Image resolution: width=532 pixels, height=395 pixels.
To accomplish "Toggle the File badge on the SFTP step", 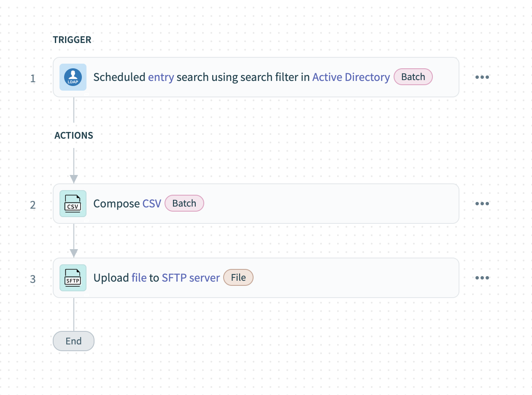I will 238,277.
